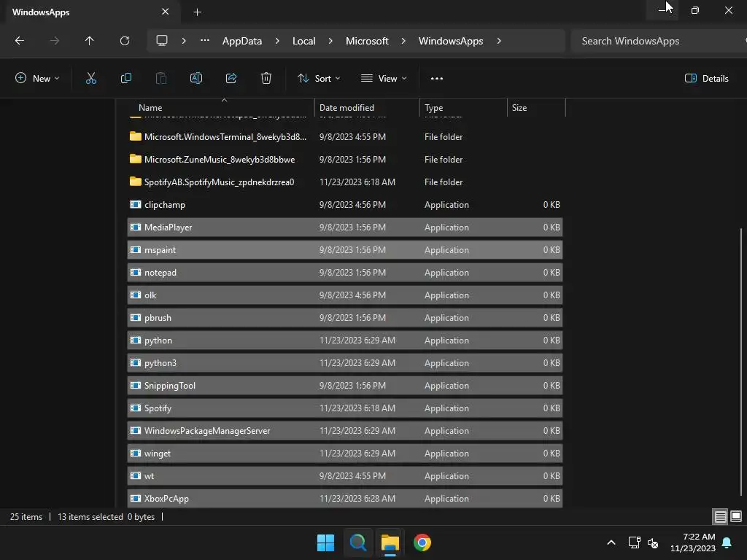Go to AppData in the breadcrumb
Image resolution: width=747 pixels, height=560 pixels.
tap(242, 41)
